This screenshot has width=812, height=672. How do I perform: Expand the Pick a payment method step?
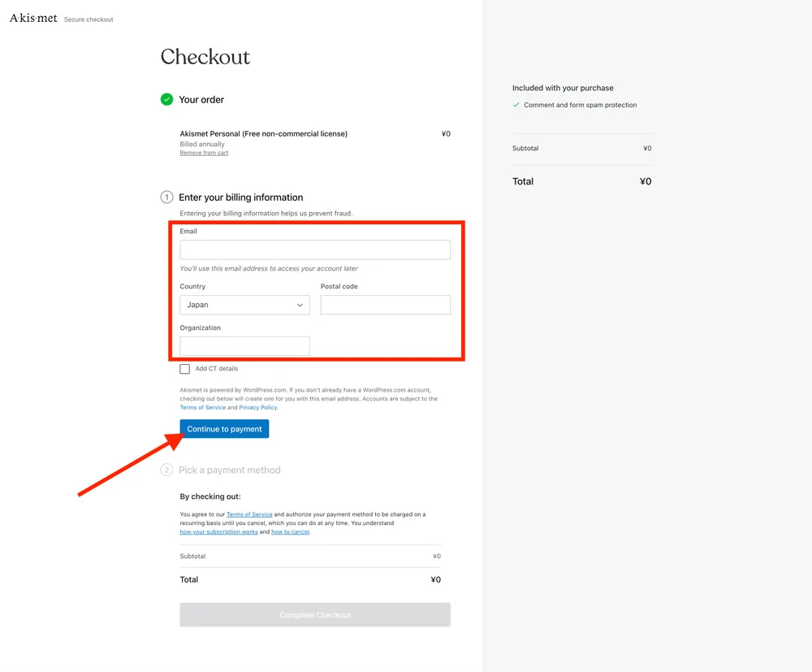[x=229, y=470]
